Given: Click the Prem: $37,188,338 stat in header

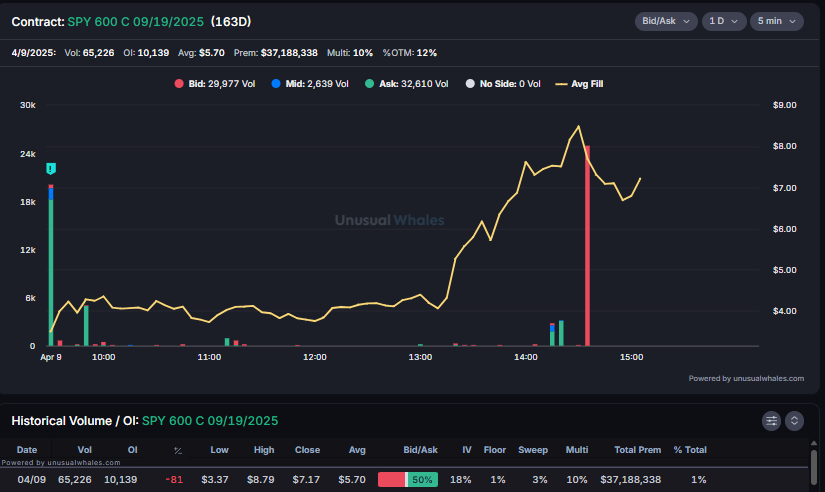Looking at the screenshot, I should [276, 53].
